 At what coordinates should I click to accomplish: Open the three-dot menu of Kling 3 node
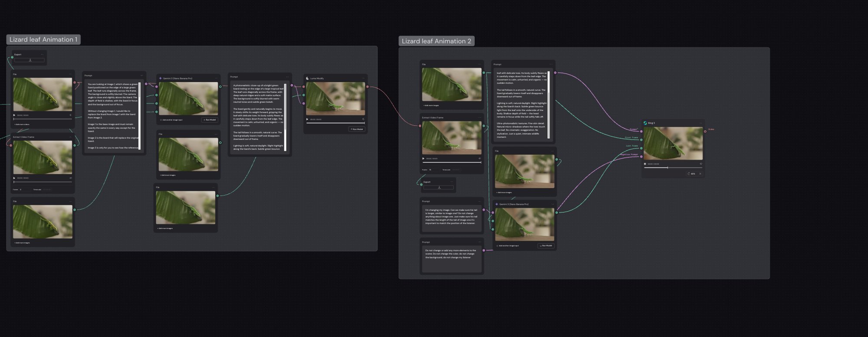[x=700, y=123]
